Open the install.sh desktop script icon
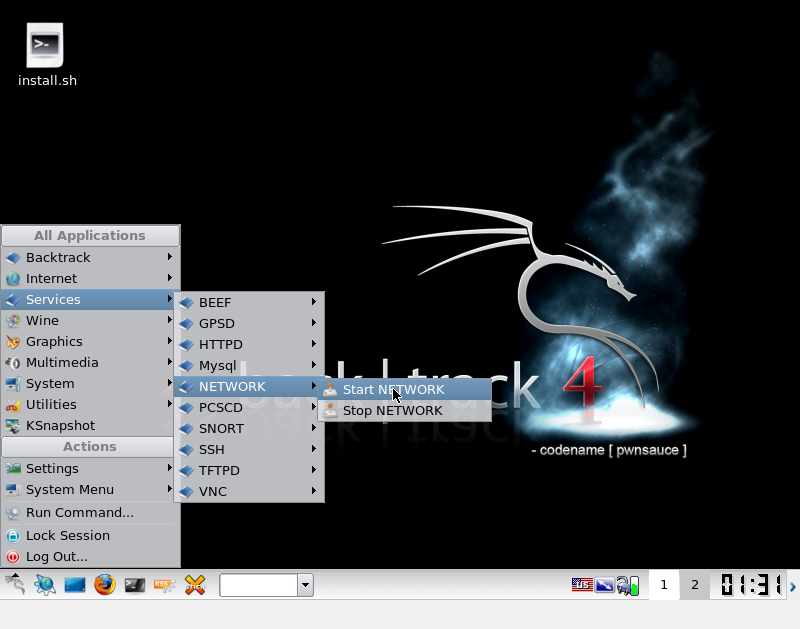This screenshot has height=629, width=800. pos(45,45)
